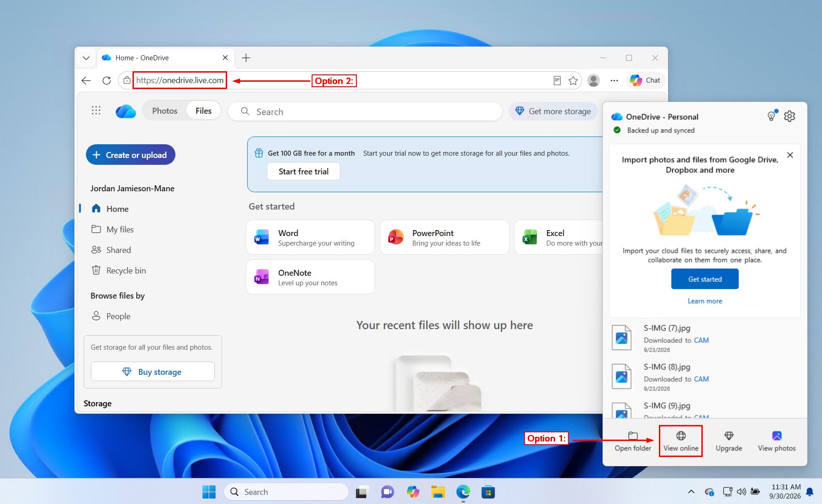This screenshot has height=504, width=822.
Task: Show hidden system tray icons
Action: (691, 492)
